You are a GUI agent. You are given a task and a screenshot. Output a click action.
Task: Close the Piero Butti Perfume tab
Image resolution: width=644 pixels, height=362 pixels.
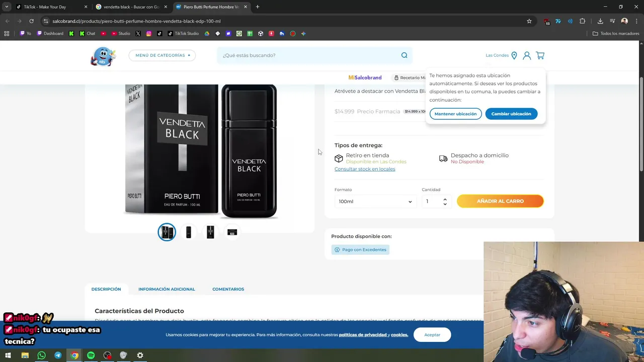(x=246, y=7)
